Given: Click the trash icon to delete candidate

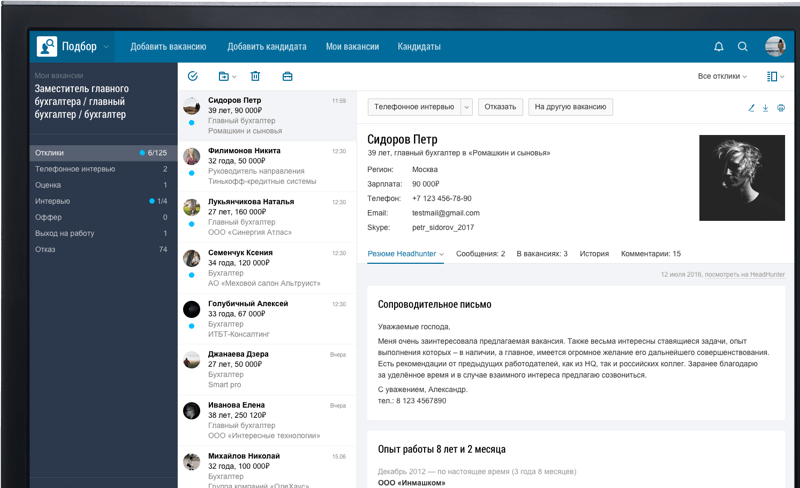Looking at the screenshot, I should pyautogui.click(x=255, y=76).
